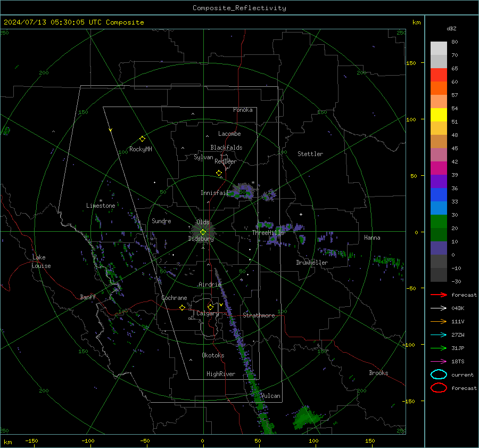Click the green echo band southeast of Hanna
The image size is (479, 448).
tap(389, 261)
